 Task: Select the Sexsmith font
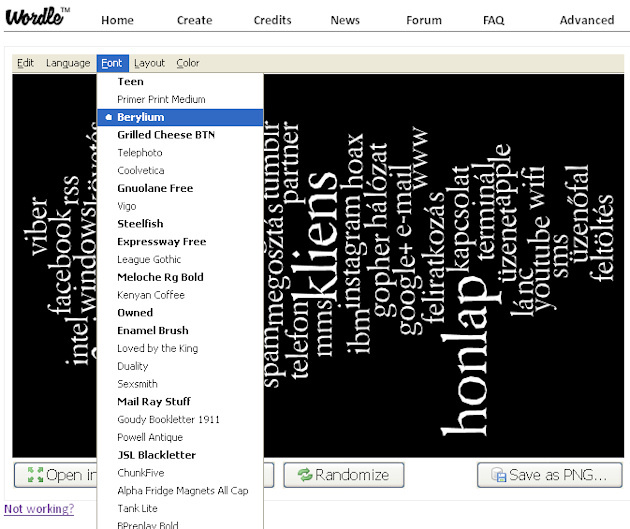point(180,384)
